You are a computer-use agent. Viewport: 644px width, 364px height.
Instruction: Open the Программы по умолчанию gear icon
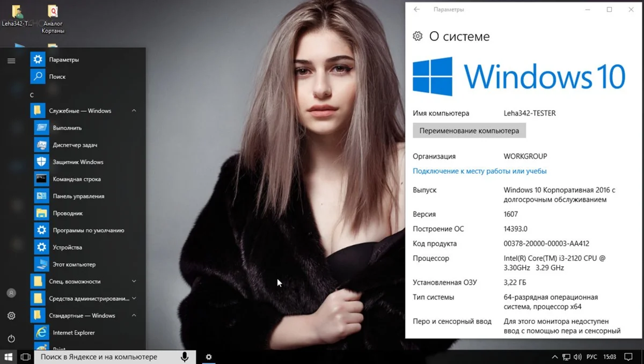coord(42,230)
